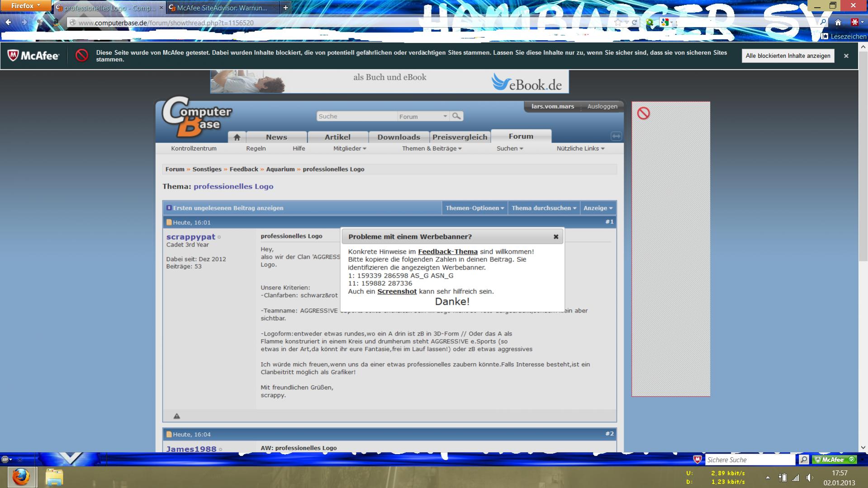Click the green McAfee status button
868x488 pixels.
[x=834, y=460]
